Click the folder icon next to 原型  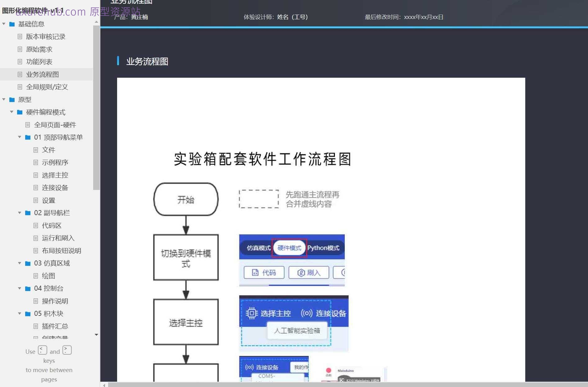pyautogui.click(x=12, y=99)
